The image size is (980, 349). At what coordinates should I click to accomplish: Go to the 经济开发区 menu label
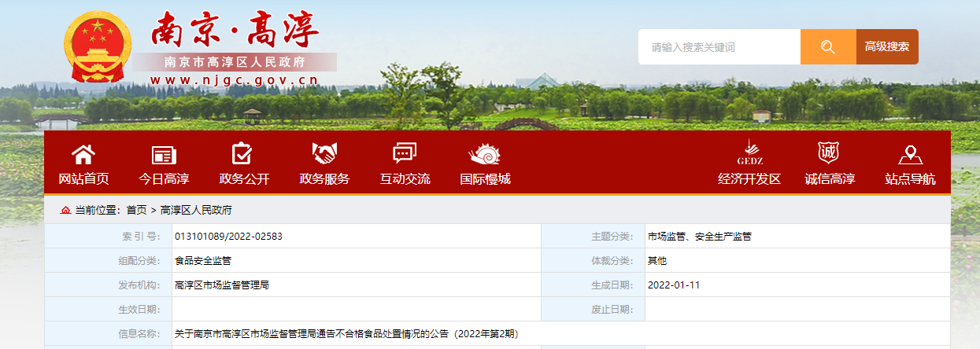[x=749, y=179]
